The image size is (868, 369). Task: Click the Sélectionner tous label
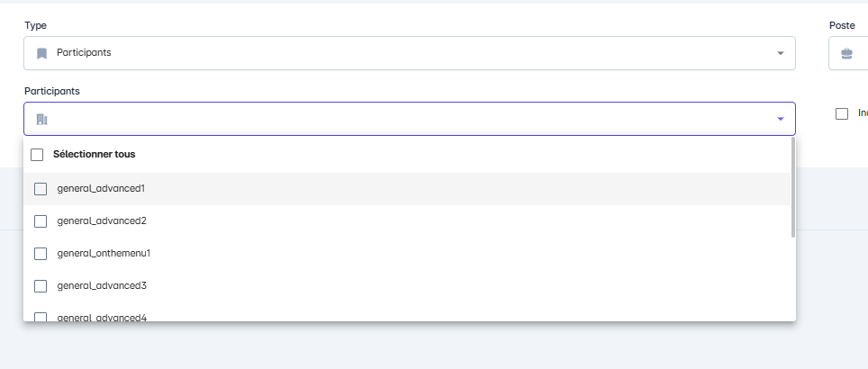95,155
